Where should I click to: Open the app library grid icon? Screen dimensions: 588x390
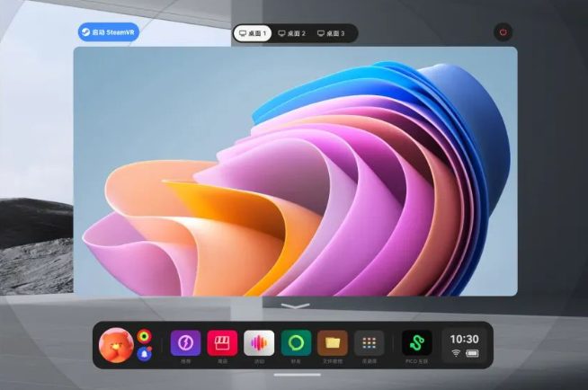369,342
